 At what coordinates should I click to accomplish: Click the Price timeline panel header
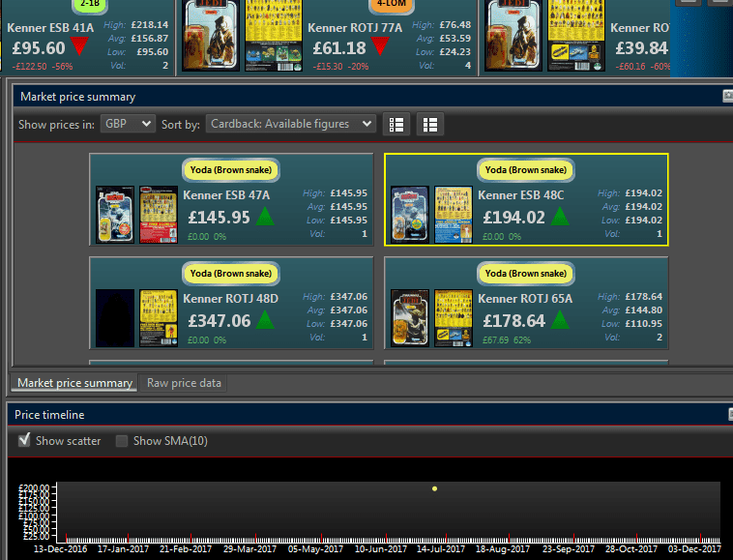pyautogui.click(x=369, y=415)
